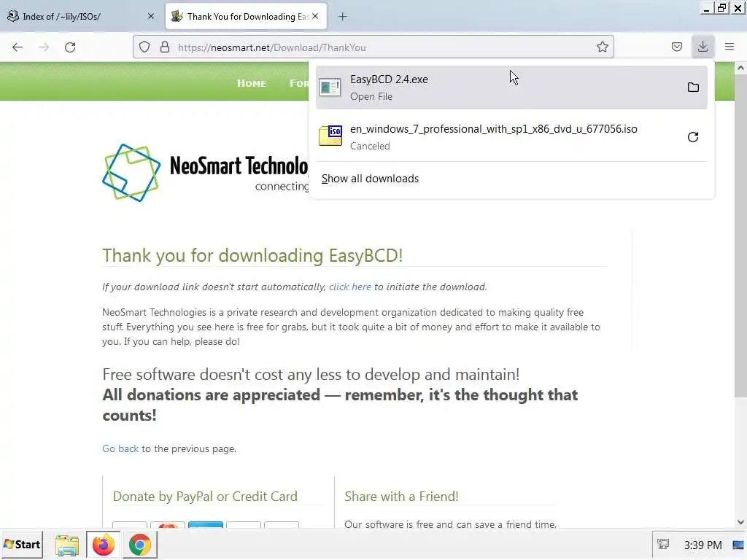Click the EasyBCD 2.4.exe file icon
747x560 pixels.
pos(330,87)
